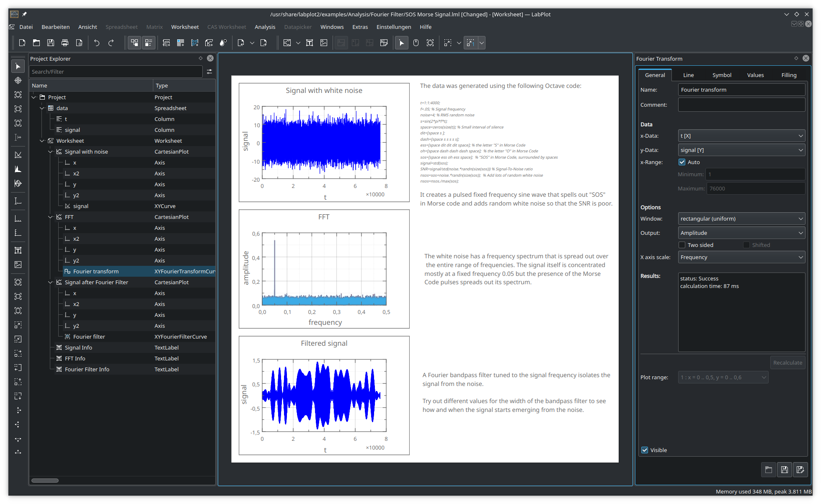821x504 pixels.
Task: Click the Undo toolbar icon
Action: point(97,43)
